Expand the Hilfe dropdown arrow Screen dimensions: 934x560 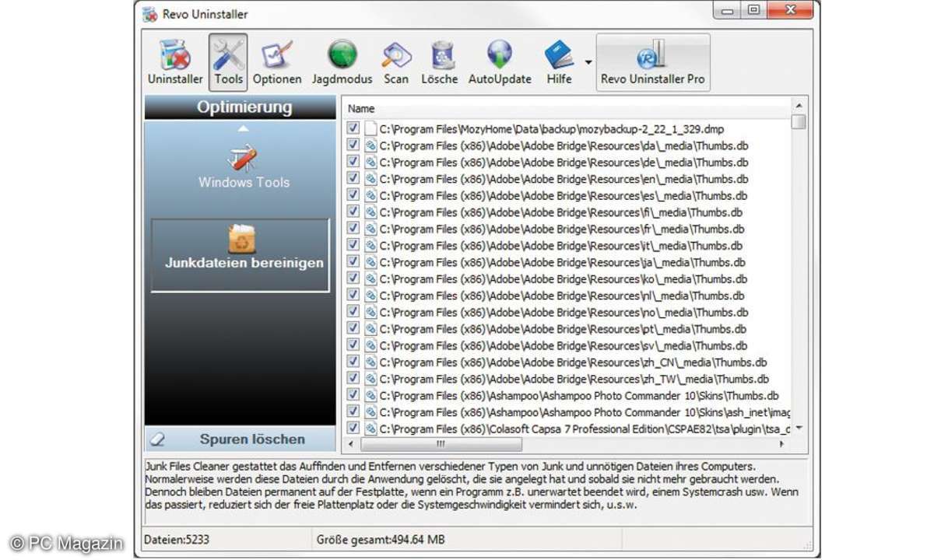(x=588, y=62)
